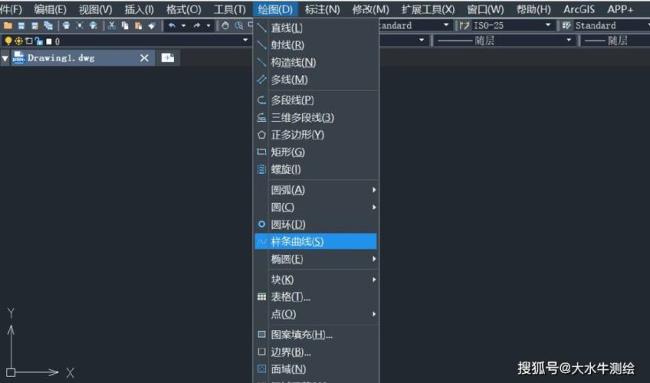Close the open 绘图(D) menu via its title

point(275,9)
